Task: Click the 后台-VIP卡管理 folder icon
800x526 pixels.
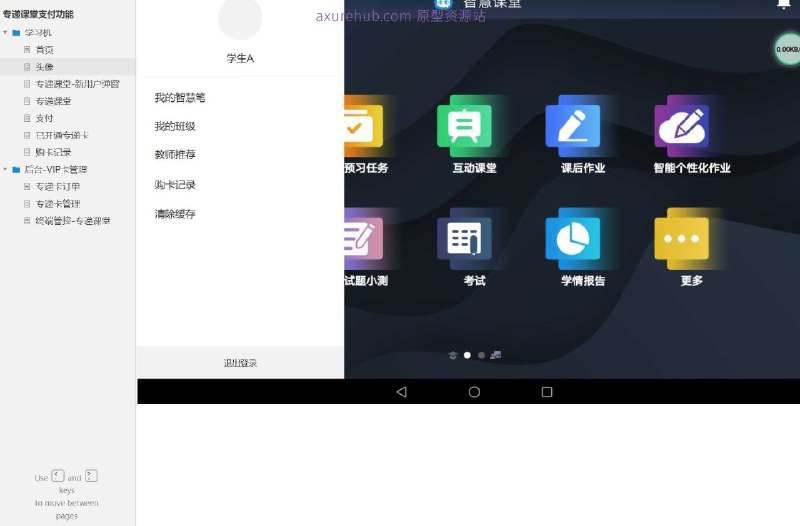Action: pyautogui.click(x=16, y=169)
